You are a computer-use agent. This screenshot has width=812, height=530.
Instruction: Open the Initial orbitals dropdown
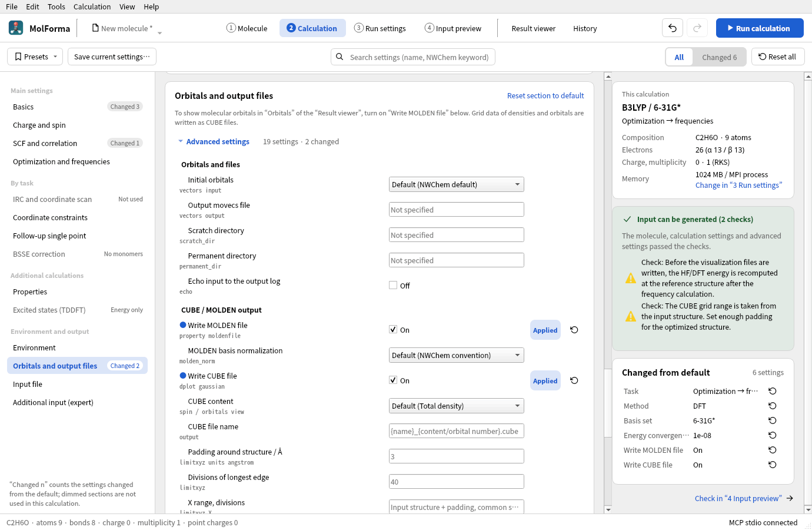(457, 184)
